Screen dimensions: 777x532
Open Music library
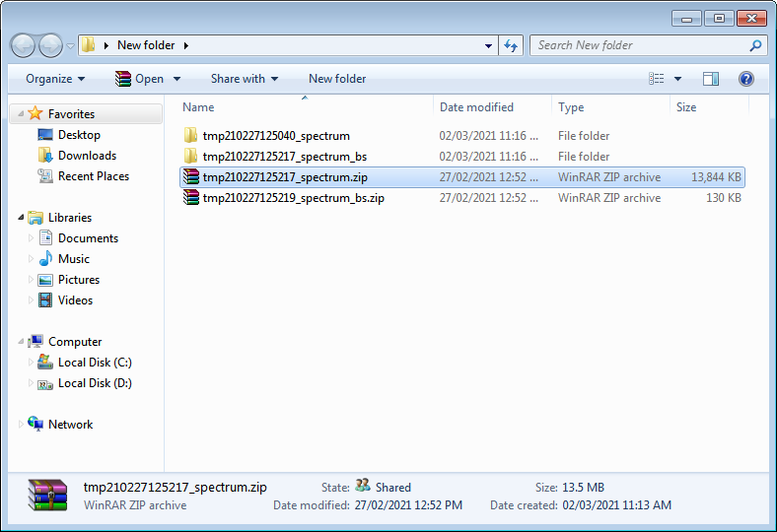point(74,259)
